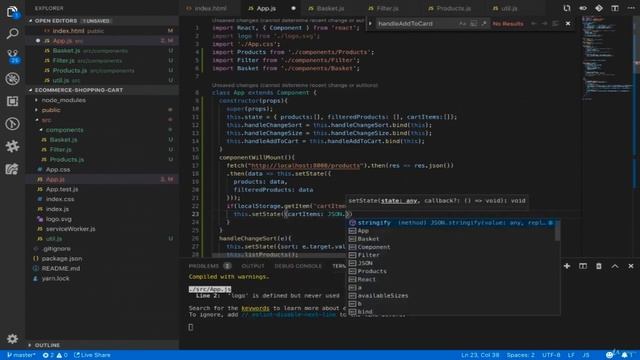Change indentation via Spaces: 2

[520, 355]
